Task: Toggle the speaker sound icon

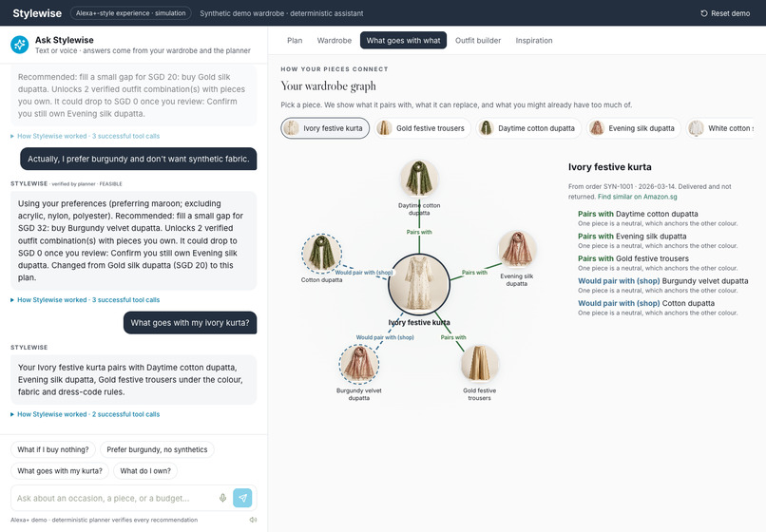Action: pyautogui.click(x=253, y=520)
